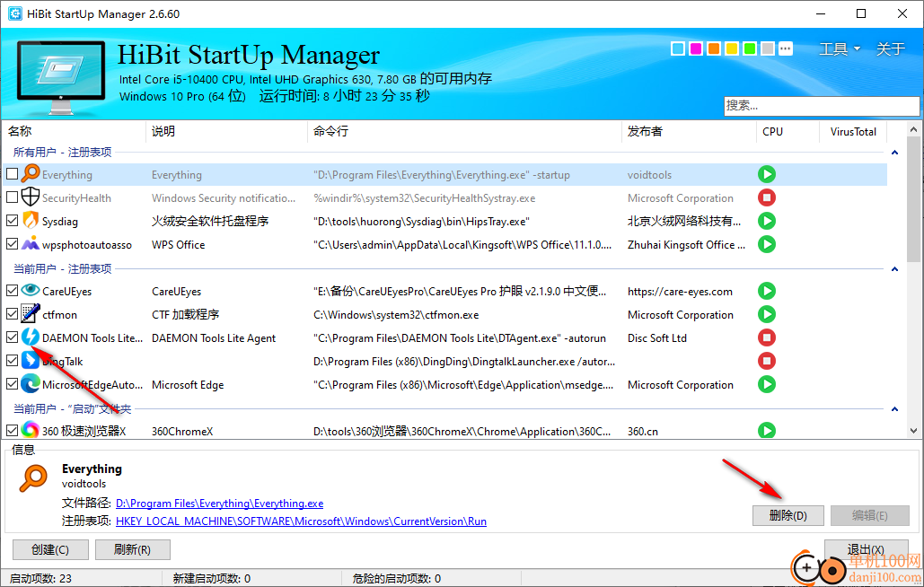The image size is (924, 587).
Task: Select the yellow theme color swatch
Action: tap(732, 48)
